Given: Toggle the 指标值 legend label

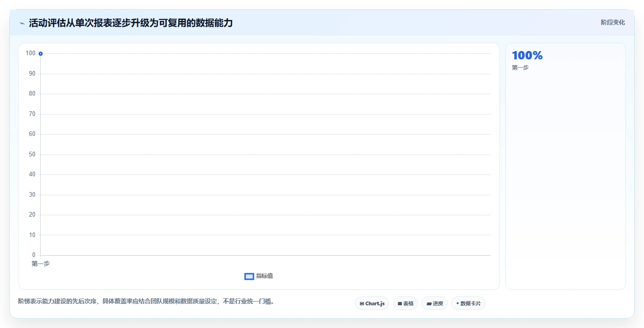Looking at the screenshot, I should 265,276.
